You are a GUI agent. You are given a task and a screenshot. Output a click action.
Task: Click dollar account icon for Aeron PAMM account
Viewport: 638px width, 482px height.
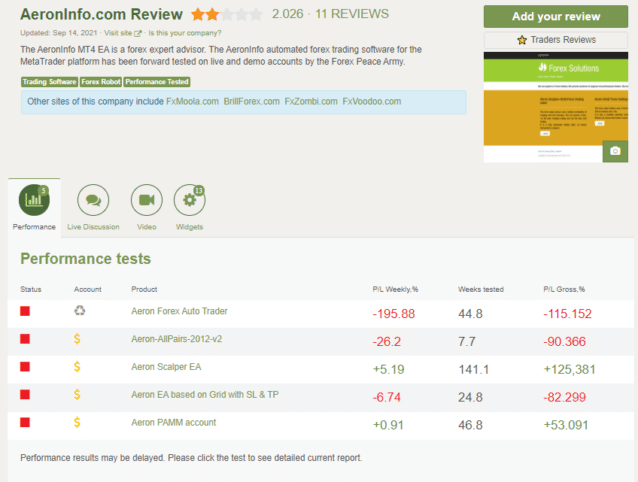tap(77, 422)
